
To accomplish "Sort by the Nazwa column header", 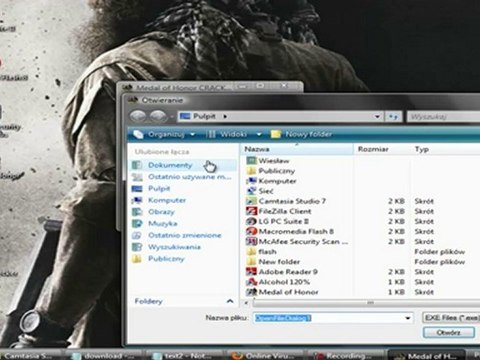I will [296, 149].
